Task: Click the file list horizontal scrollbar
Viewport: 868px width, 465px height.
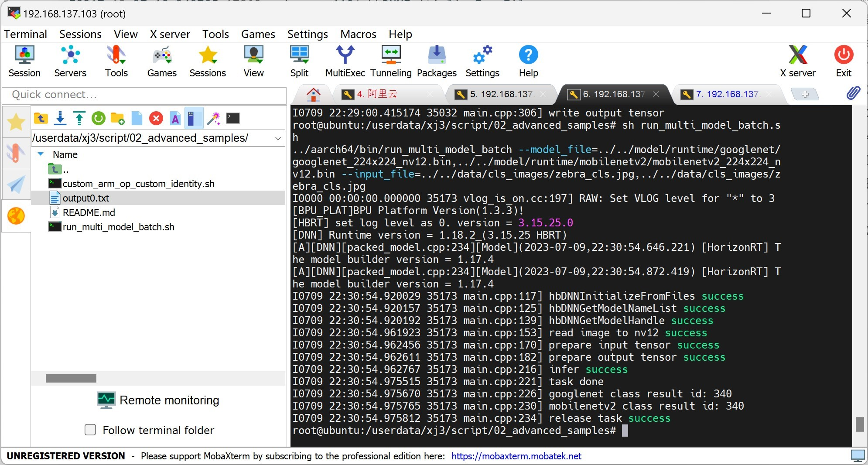Action: [x=71, y=378]
